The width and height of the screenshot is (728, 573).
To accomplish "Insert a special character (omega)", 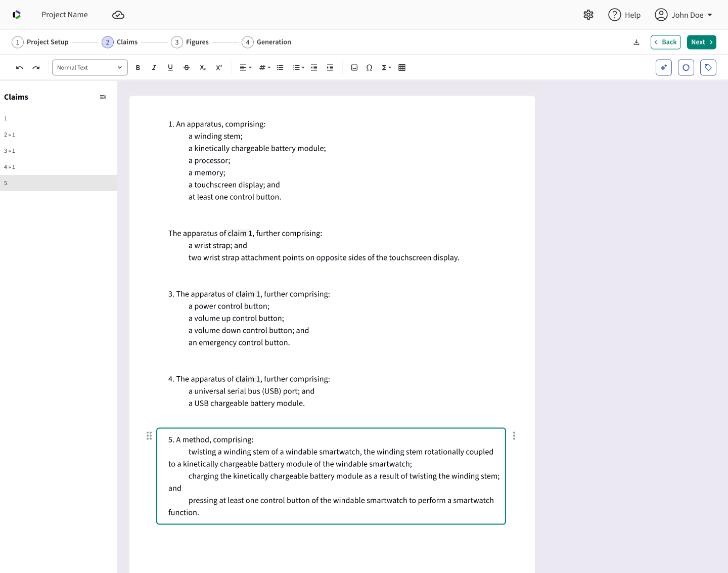I will (x=370, y=68).
